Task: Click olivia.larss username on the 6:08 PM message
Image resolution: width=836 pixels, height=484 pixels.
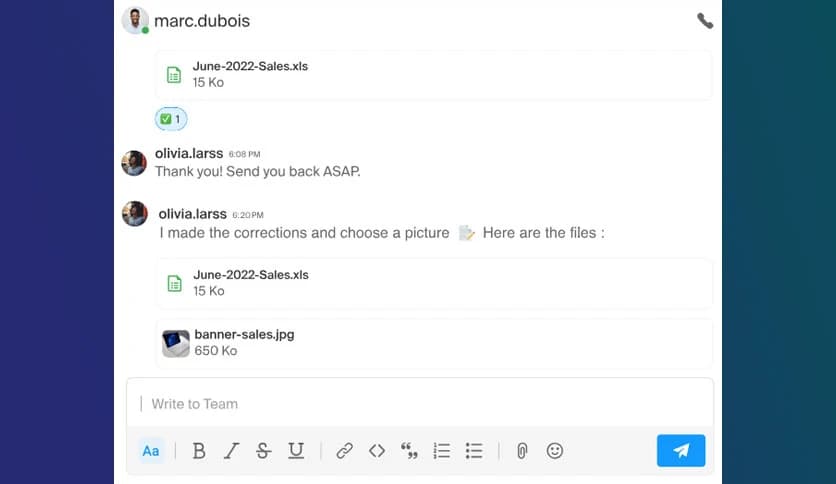Action: (189, 154)
